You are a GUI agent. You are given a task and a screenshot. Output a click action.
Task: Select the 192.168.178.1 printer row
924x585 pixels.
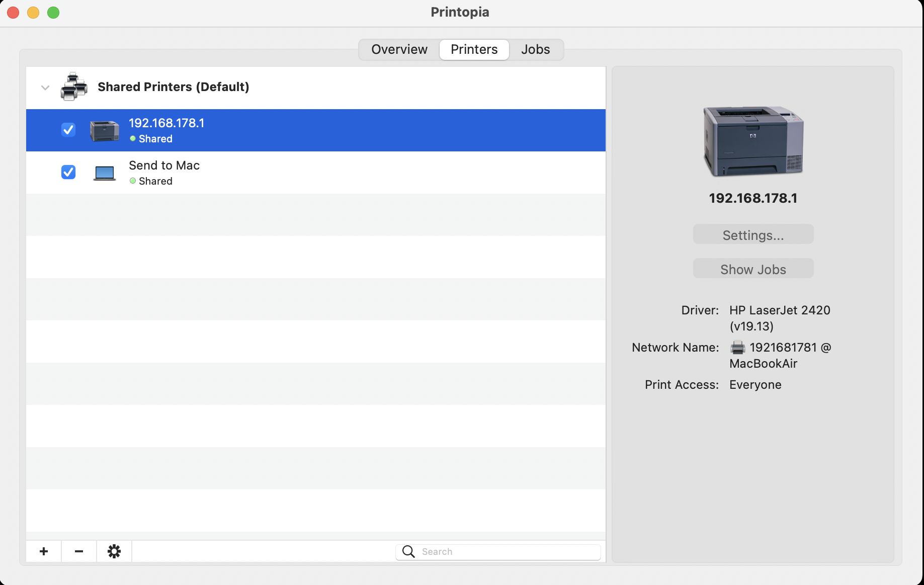coord(316,130)
